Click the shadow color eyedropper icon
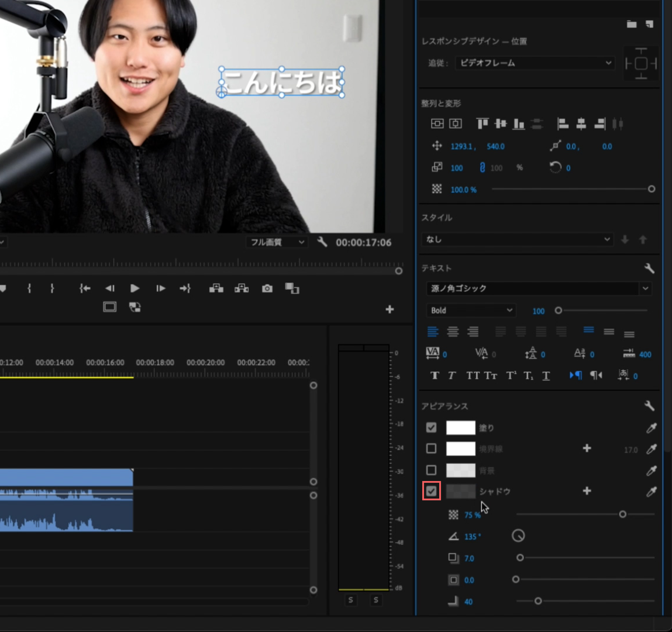 tap(651, 491)
